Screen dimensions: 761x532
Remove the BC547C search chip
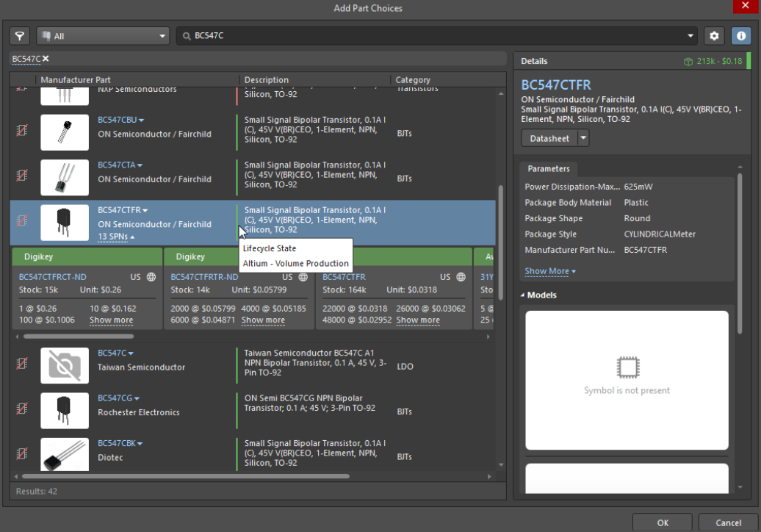click(46, 58)
